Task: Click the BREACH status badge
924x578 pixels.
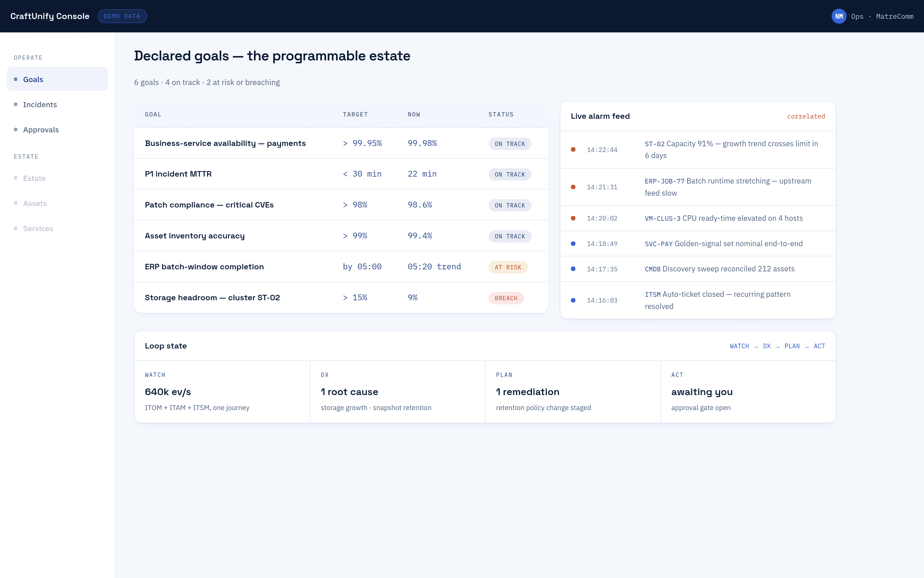Action: pos(506,298)
